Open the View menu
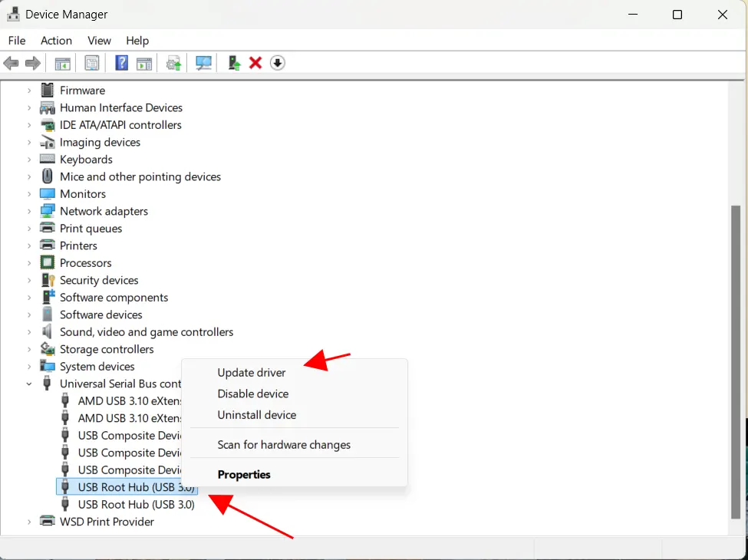The image size is (748, 560). (x=99, y=40)
